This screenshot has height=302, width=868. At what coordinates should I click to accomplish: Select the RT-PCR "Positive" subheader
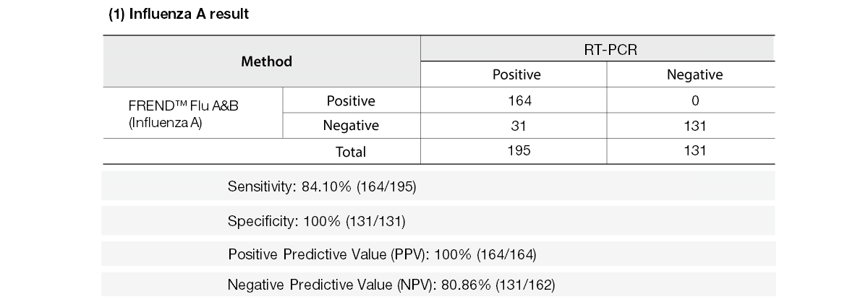coord(516,74)
